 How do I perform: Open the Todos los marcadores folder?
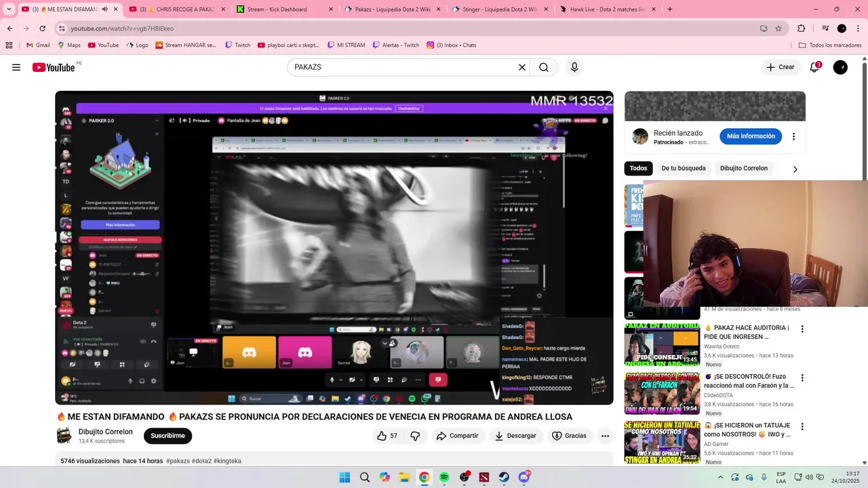[x=830, y=45]
